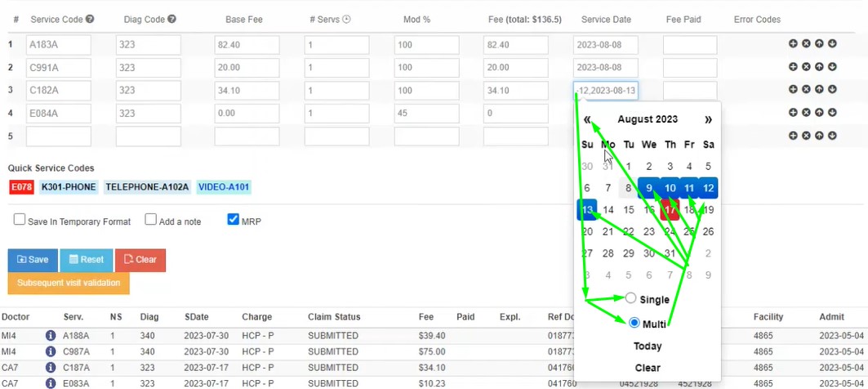Move service row 2 up
This screenshot has width=868, height=389.
point(819,67)
